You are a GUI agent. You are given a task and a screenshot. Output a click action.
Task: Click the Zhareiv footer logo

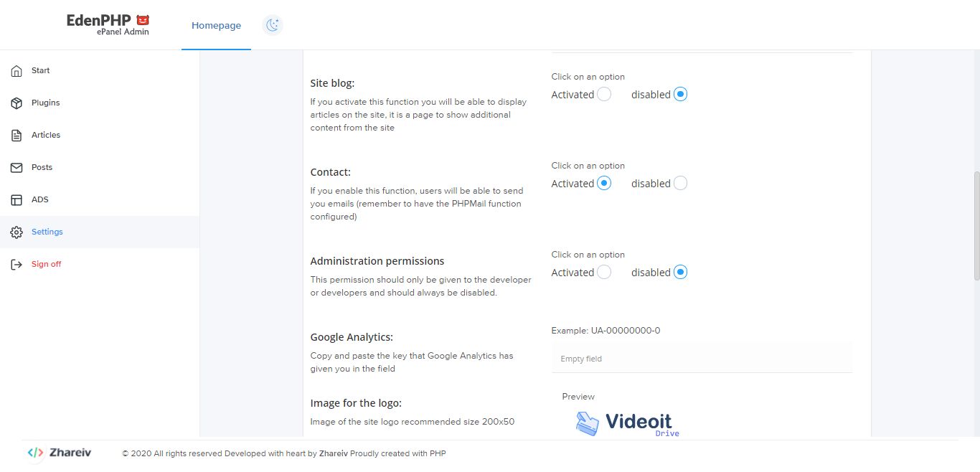pos(60,453)
